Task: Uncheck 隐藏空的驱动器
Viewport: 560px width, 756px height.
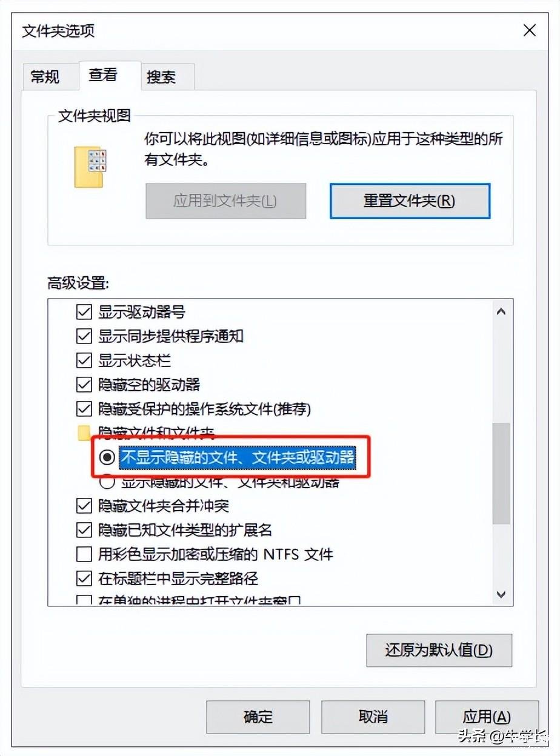Action: point(84,385)
